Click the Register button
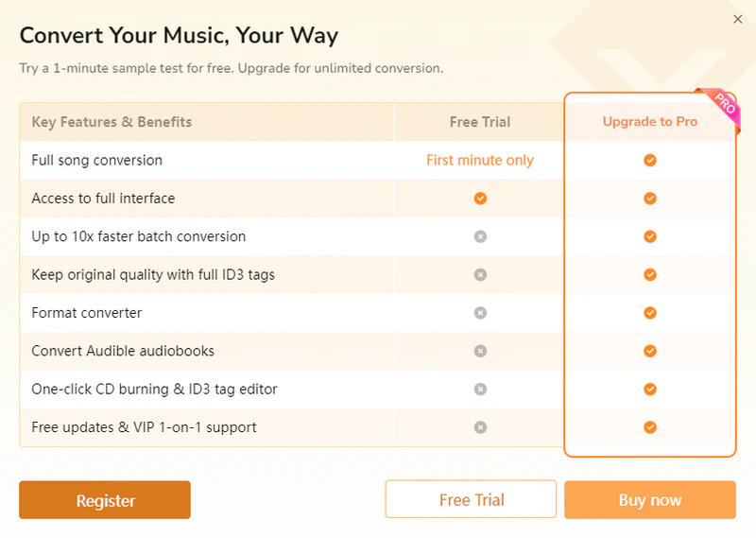This screenshot has height=538, width=756. [x=105, y=500]
